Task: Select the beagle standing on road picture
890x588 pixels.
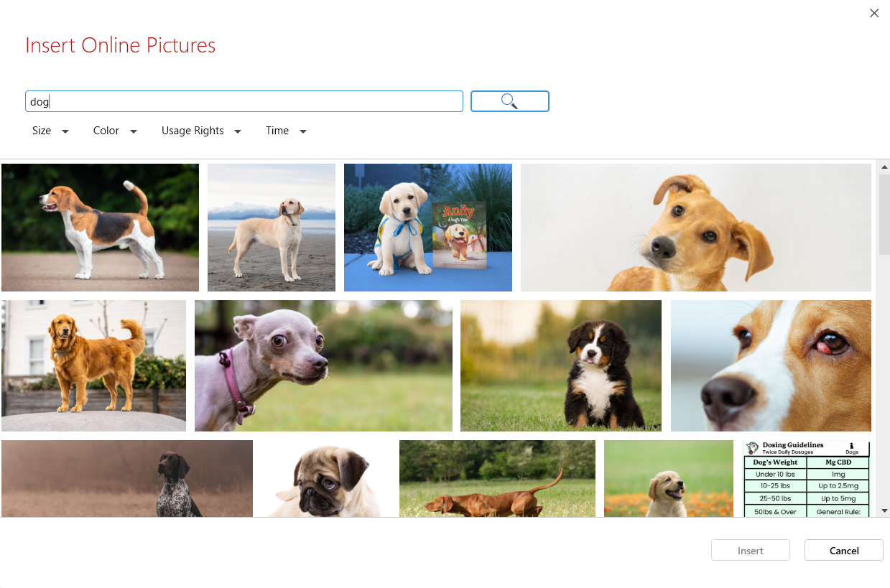Action: click(x=100, y=228)
